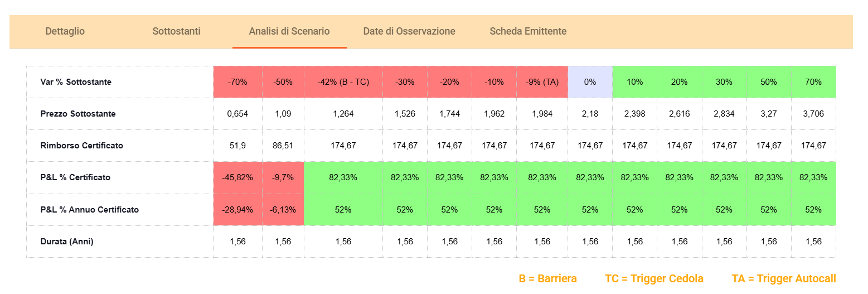Open the Date di Osservazione tab
Screen dimensions: 868x294
(x=409, y=31)
